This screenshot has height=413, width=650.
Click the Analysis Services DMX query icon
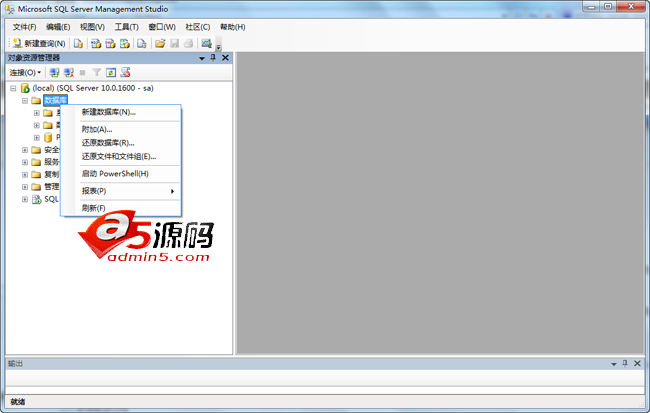pyautogui.click(x=110, y=43)
